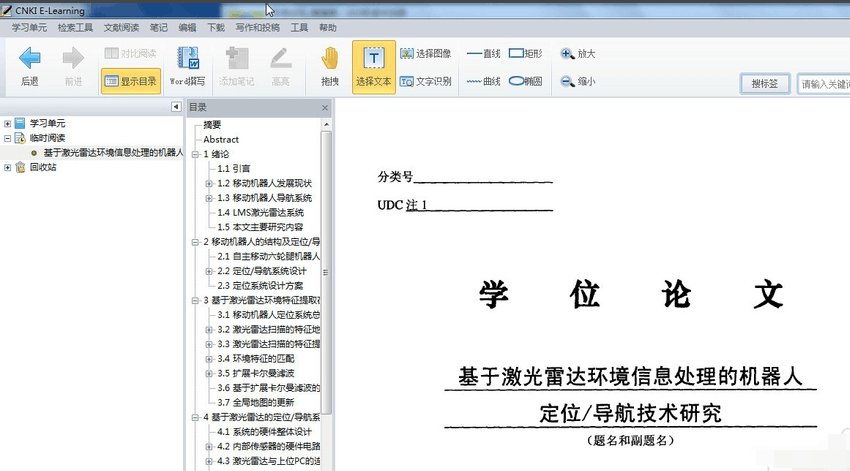Zoom in with 放大
This screenshot has width=850, height=471.
578,53
